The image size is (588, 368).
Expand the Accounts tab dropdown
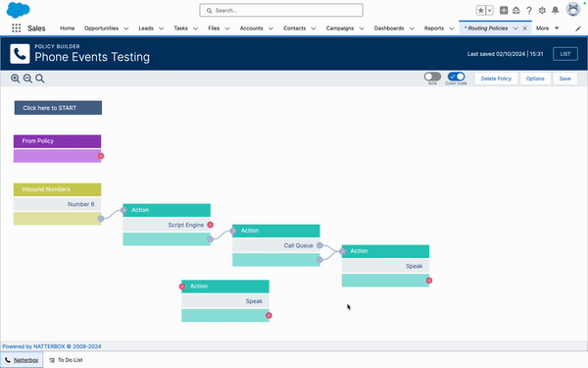tap(270, 28)
